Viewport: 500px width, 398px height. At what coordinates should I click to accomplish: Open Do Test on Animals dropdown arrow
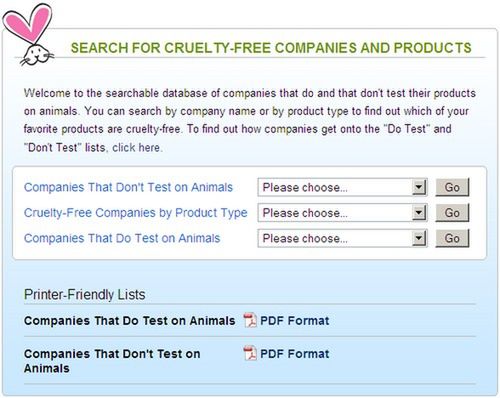coord(419,238)
